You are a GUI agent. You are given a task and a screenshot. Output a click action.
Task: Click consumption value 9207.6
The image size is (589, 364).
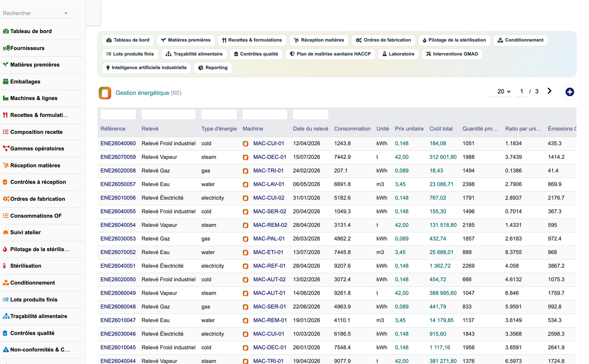(x=342, y=266)
